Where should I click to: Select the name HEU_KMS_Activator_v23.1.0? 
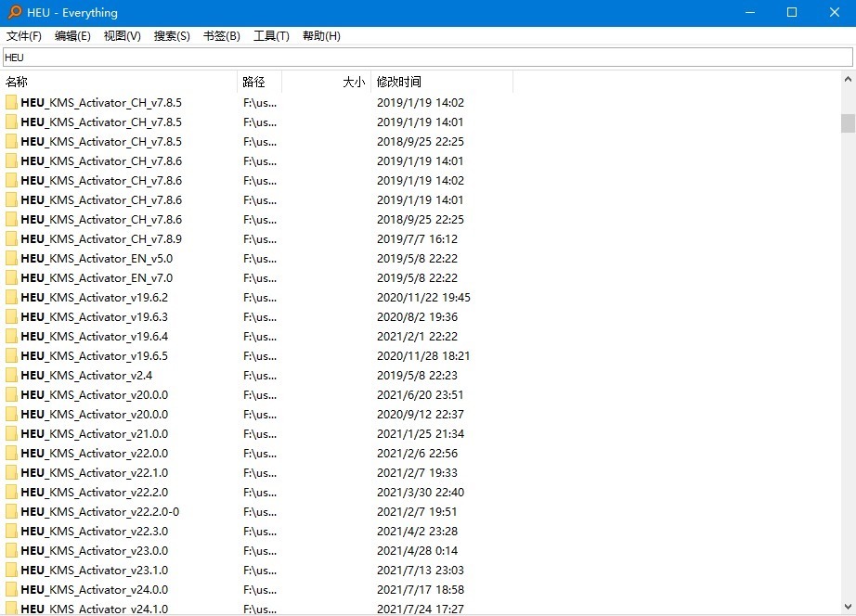95,571
